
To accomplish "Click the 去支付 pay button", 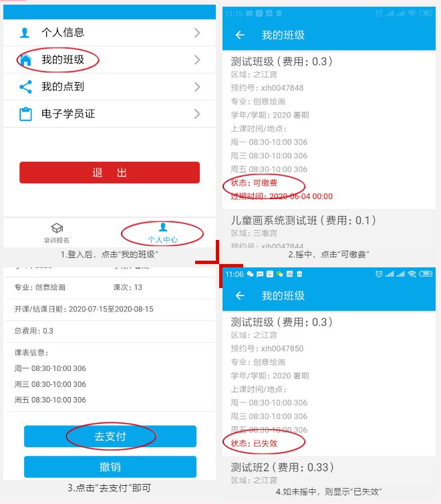I will [110, 436].
